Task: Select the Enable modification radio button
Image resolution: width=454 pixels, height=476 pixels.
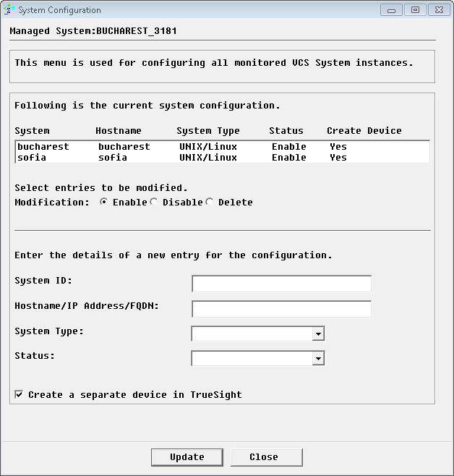Action: click(x=104, y=203)
